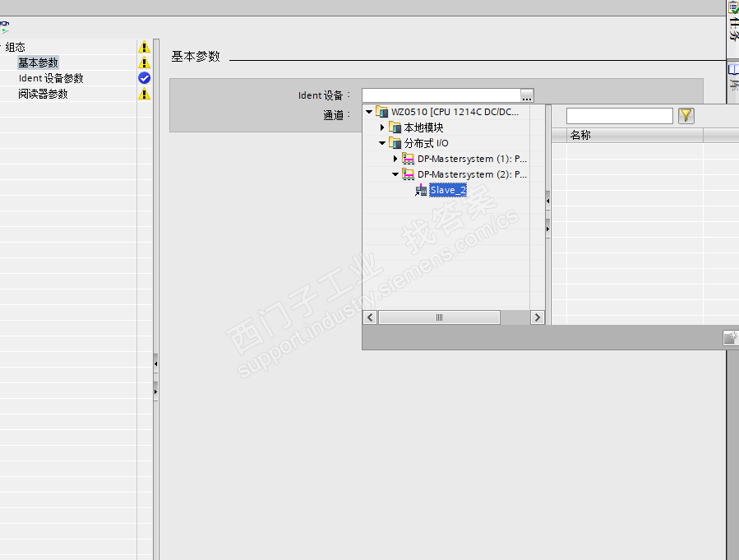Screen dimensions: 739x560
Task: Open the Ident 设备参数 page
Action: click(51, 78)
